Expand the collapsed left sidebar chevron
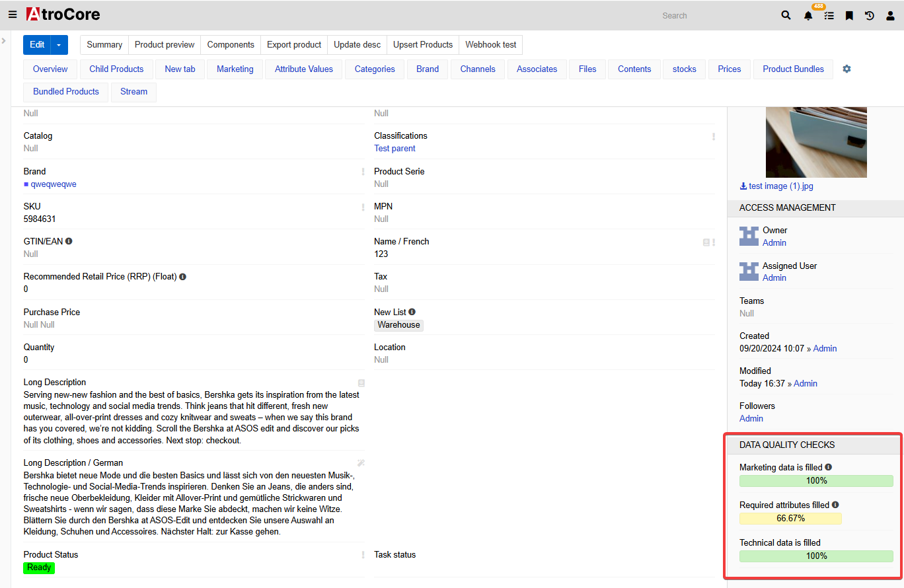The width and height of the screenshot is (904, 588). 4,41
